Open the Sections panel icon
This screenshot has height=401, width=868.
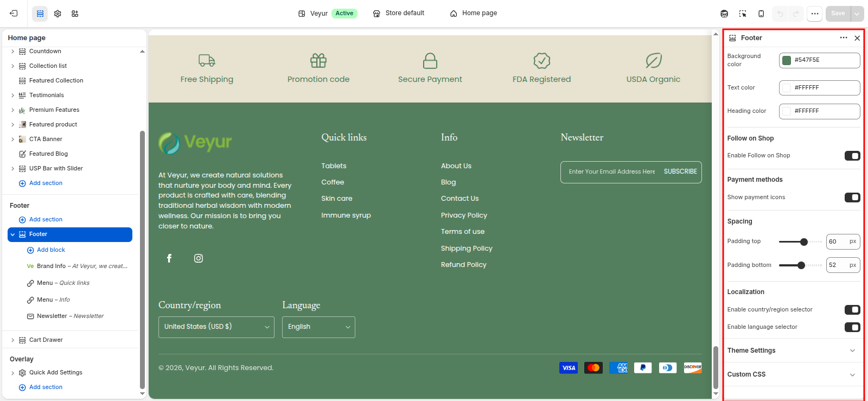click(x=40, y=14)
